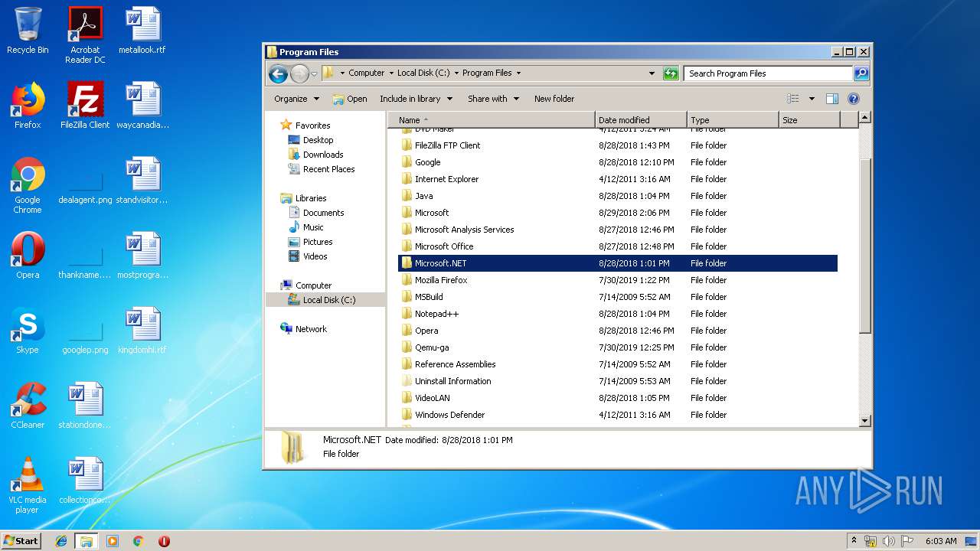Click the search magnifier icon
Image resolution: width=980 pixels, height=551 pixels.
click(861, 73)
